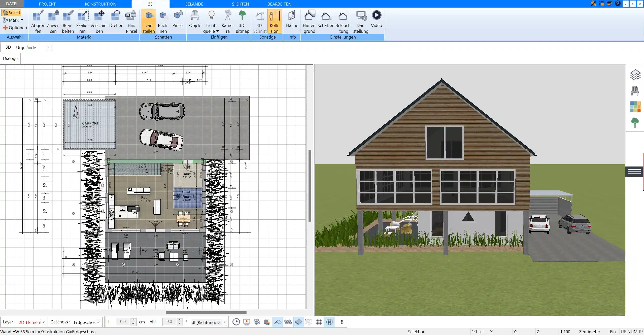Open the DATEI menu
Screen dimensions: 644x335
[x=12, y=4]
